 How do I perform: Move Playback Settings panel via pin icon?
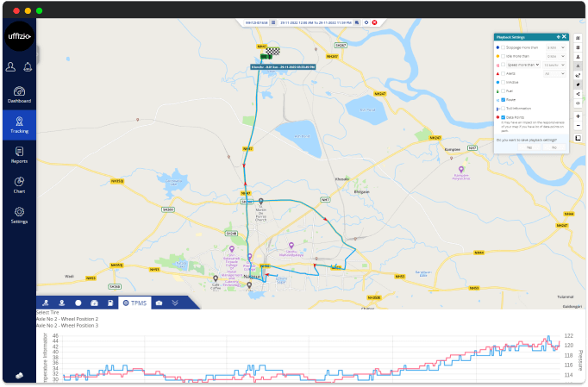(x=558, y=37)
